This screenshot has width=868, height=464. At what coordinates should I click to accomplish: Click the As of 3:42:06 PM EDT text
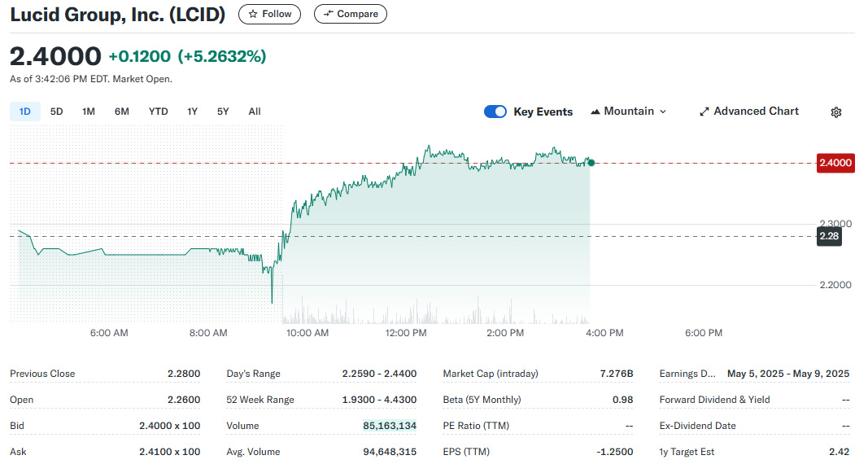coord(91,79)
